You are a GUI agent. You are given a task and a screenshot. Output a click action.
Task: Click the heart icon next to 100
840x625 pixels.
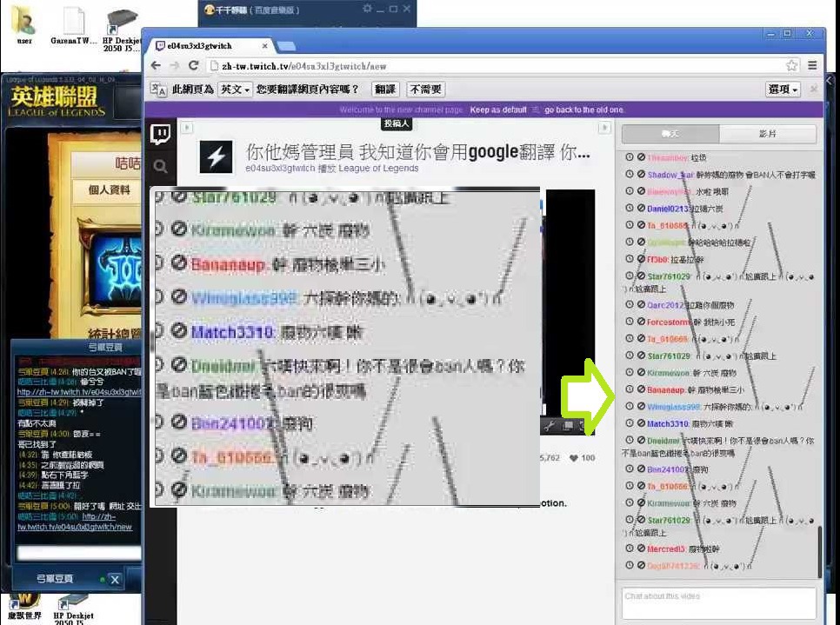pyautogui.click(x=574, y=458)
